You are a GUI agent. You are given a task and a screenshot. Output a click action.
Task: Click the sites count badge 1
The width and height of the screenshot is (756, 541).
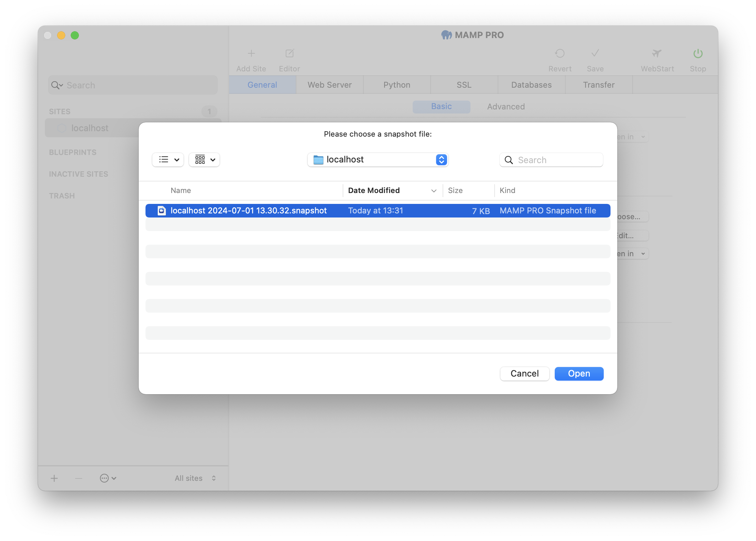pyautogui.click(x=209, y=111)
